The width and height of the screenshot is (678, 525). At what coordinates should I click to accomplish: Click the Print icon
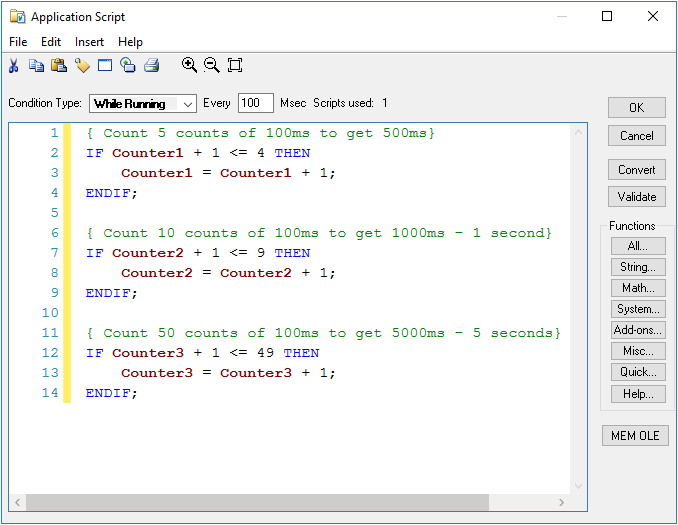tap(151, 66)
